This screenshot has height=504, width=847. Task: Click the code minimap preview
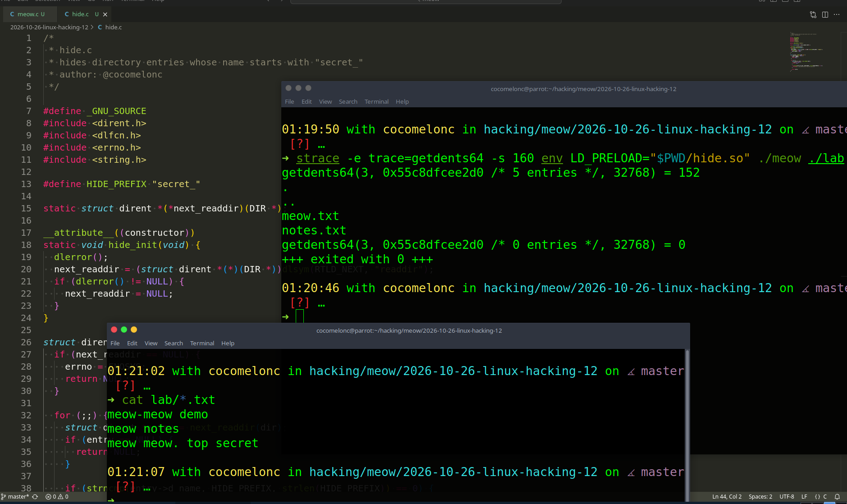pyautogui.click(x=807, y=51)
